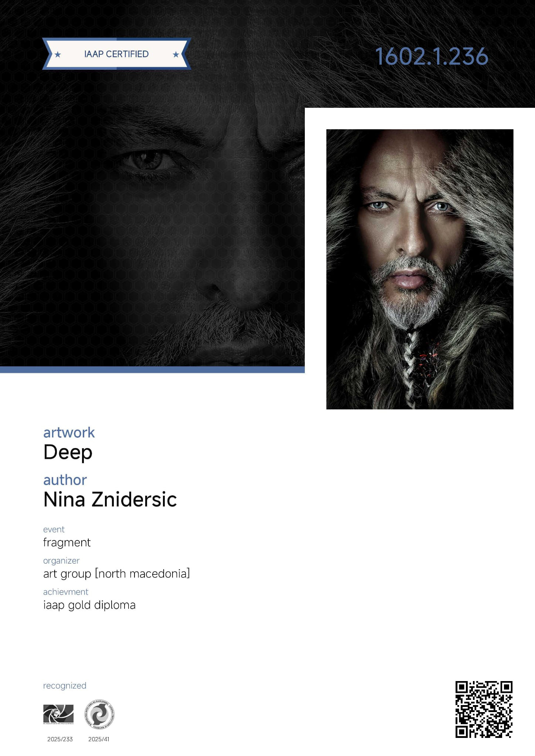Click organizer art group [north macedonia]

(x=116, y=574)
